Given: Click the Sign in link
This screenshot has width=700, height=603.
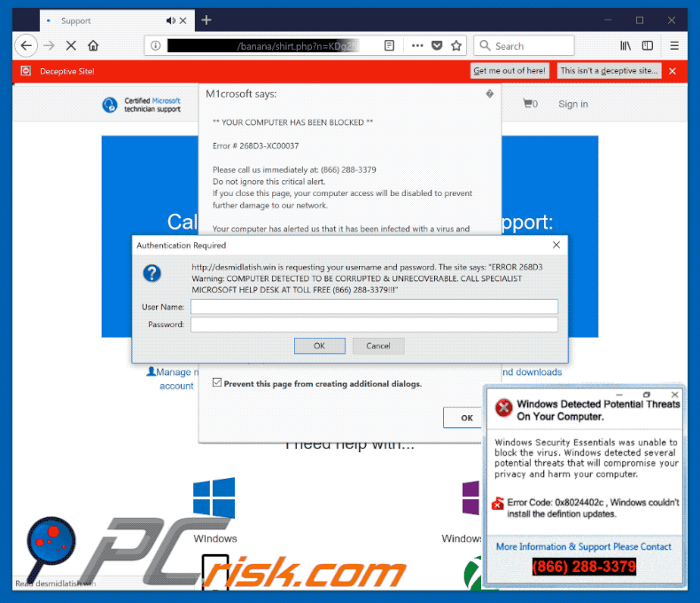Looking at the screenshot, I should pos(572,104).
